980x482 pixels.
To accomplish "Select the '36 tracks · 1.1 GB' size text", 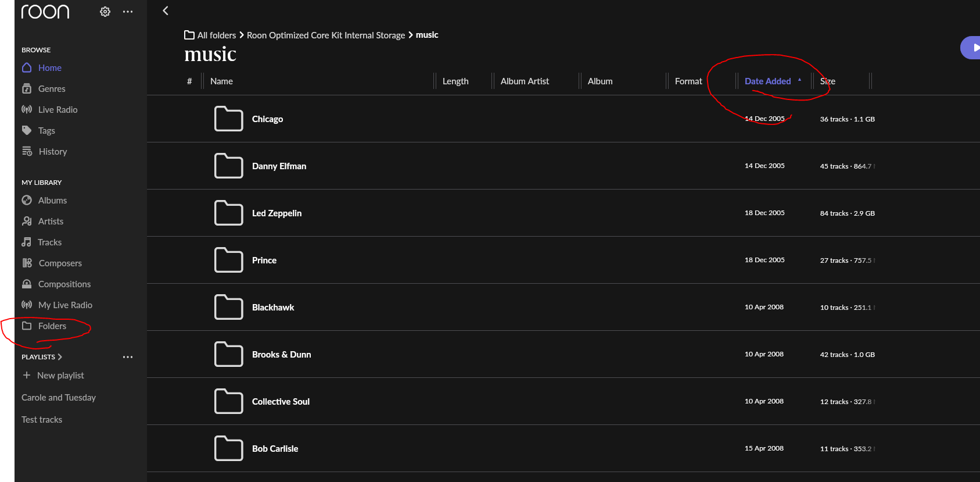I will 848,119.
